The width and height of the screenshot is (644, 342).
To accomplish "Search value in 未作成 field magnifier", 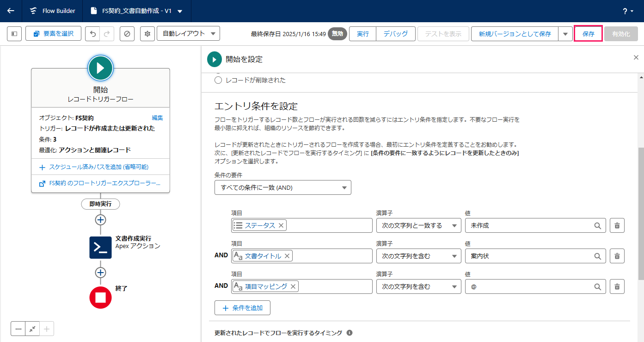I will 597,225.
